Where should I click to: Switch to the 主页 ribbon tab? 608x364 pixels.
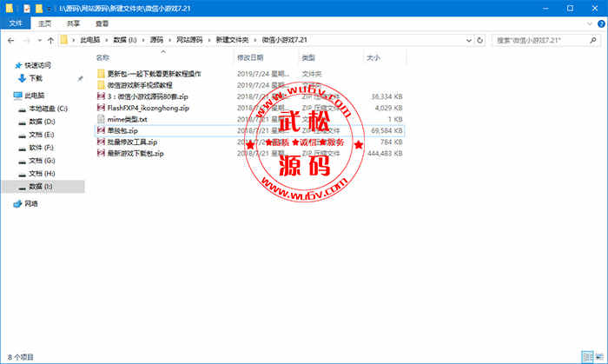click(x=44, y=23)
